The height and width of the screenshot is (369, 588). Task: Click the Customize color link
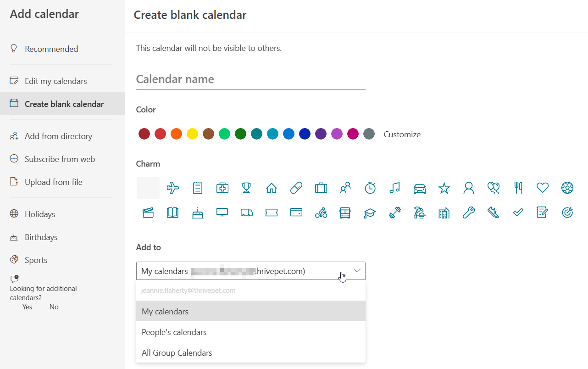pyautogui.click(x=402, y=134)
